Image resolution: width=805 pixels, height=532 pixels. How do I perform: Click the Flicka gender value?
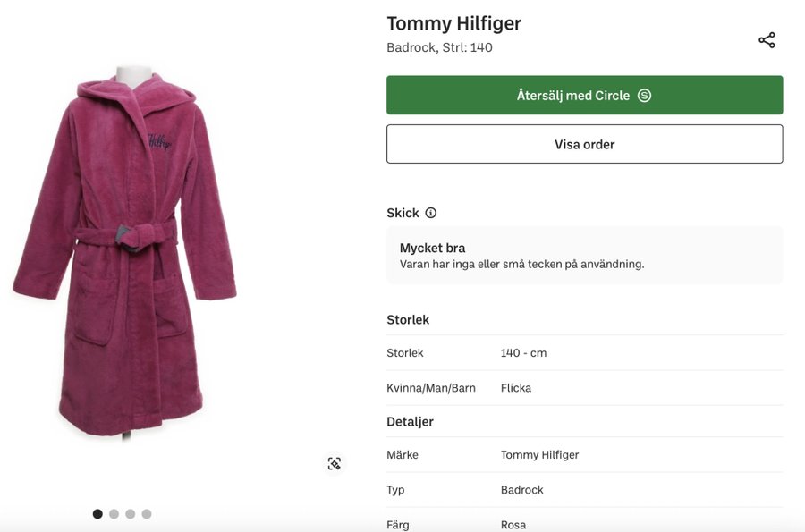(x=516, y=388)
